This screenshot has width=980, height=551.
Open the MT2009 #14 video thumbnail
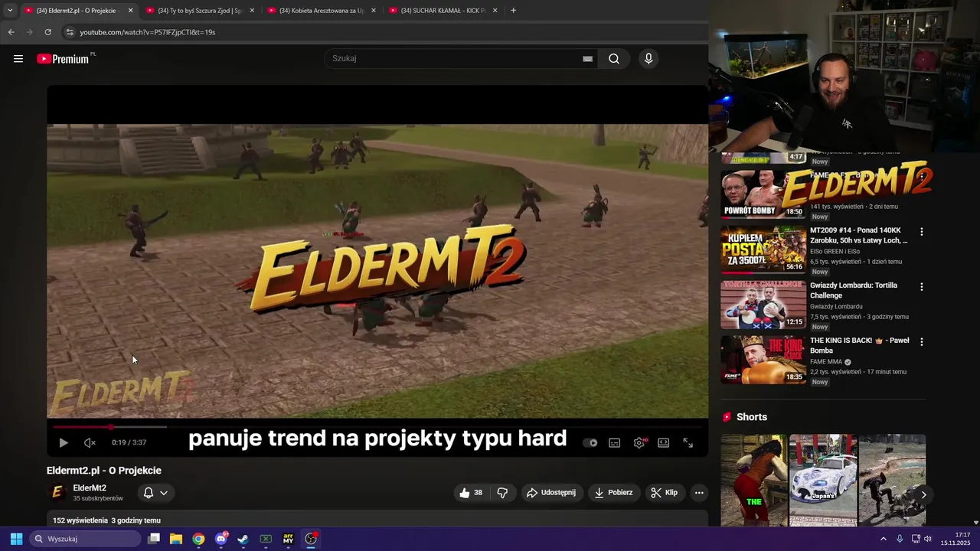763,249
